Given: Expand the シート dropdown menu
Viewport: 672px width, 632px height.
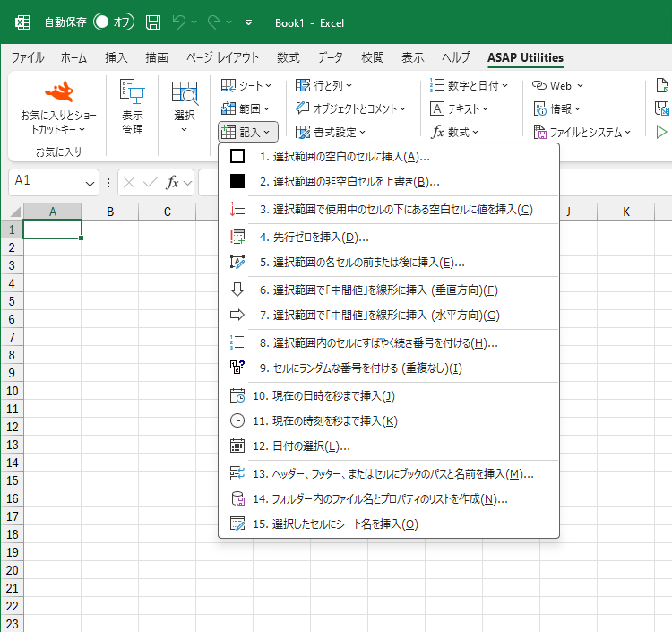Looking at the screenshot, I should pyautogui.click(x=246, y=86).
